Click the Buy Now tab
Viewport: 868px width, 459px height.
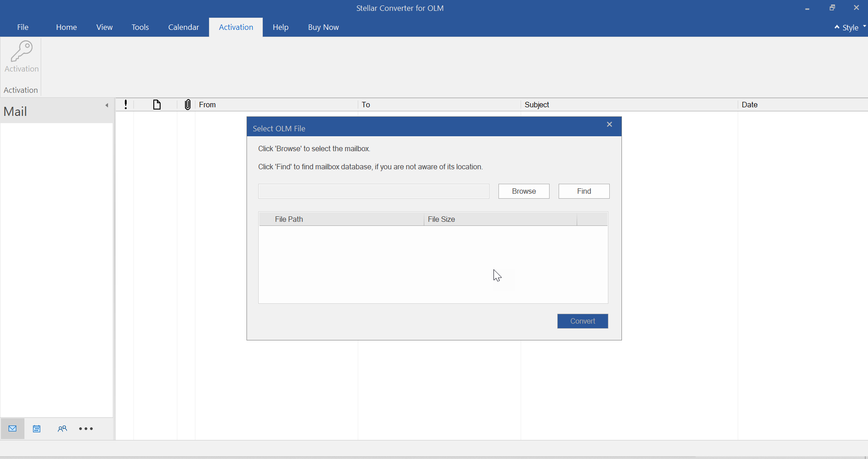point(323,27)
